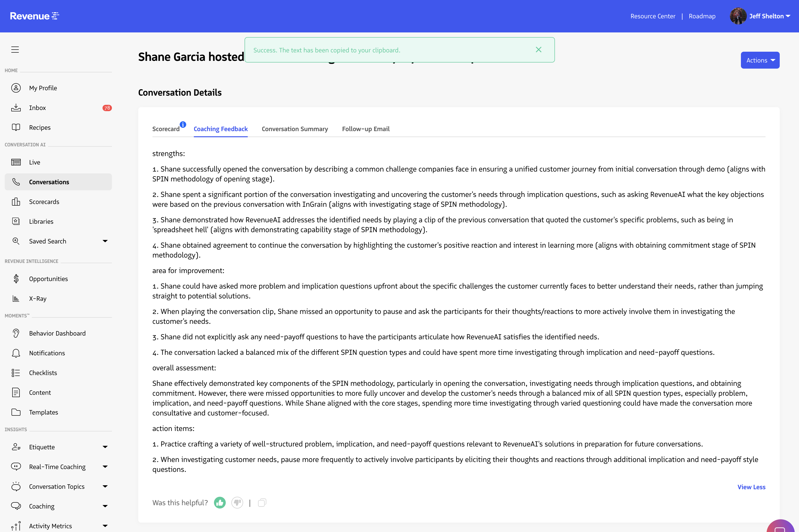Open the Actions dropdown button

pyautogui.click(x=760, y=60)
